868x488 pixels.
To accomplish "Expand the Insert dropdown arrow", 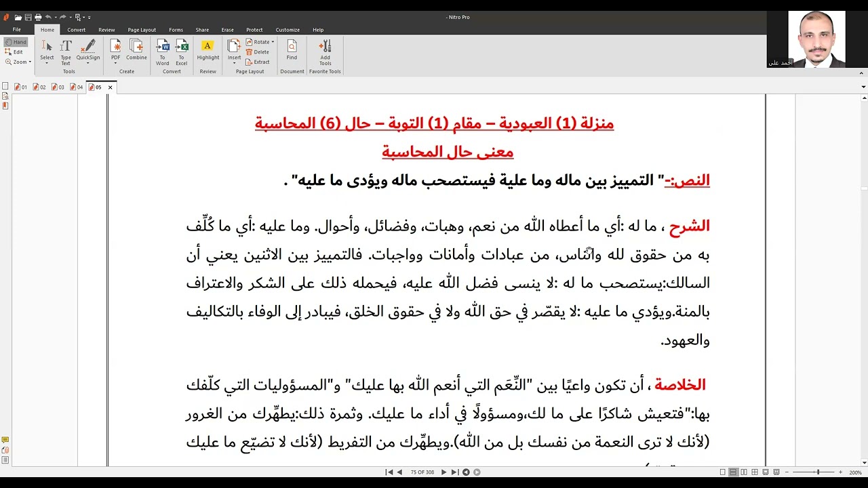I will point(234,63).
